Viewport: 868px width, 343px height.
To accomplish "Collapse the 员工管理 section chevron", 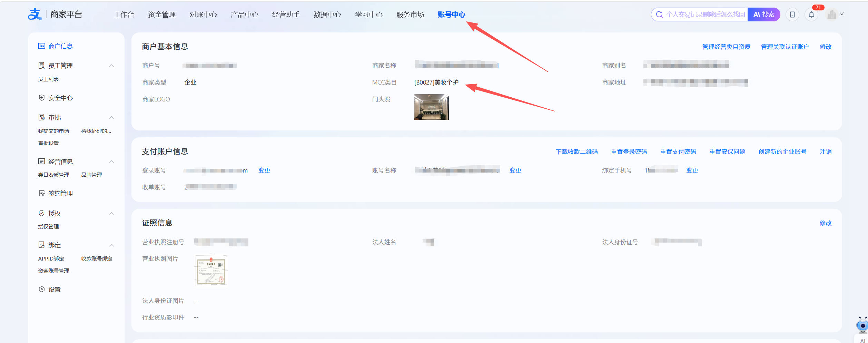I will [x=111, y=66].
